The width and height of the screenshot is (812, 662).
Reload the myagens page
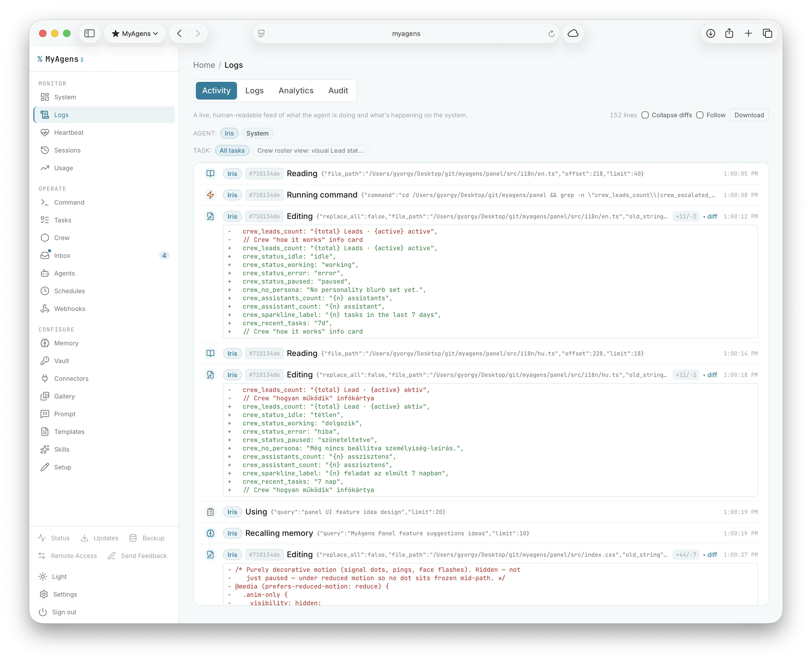552,34
